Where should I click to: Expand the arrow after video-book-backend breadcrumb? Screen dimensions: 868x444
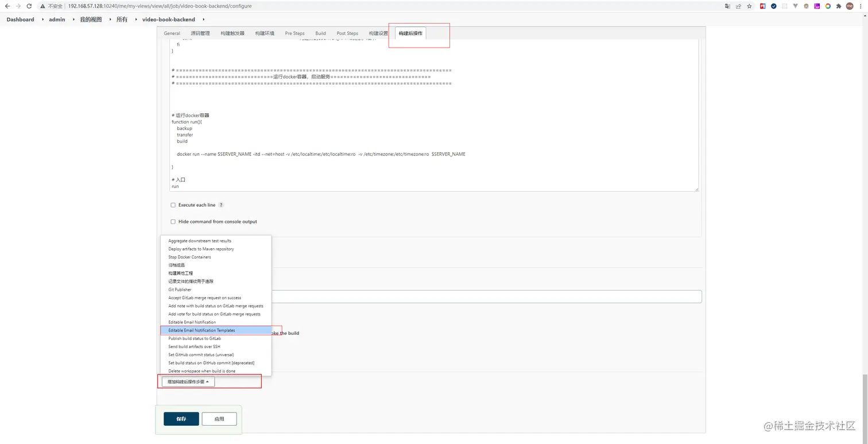203,20
